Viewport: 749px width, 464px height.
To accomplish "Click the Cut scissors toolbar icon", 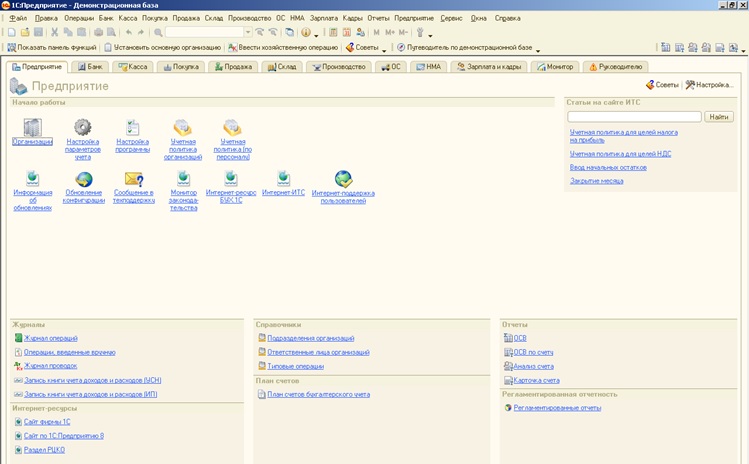I will point(54,32).
